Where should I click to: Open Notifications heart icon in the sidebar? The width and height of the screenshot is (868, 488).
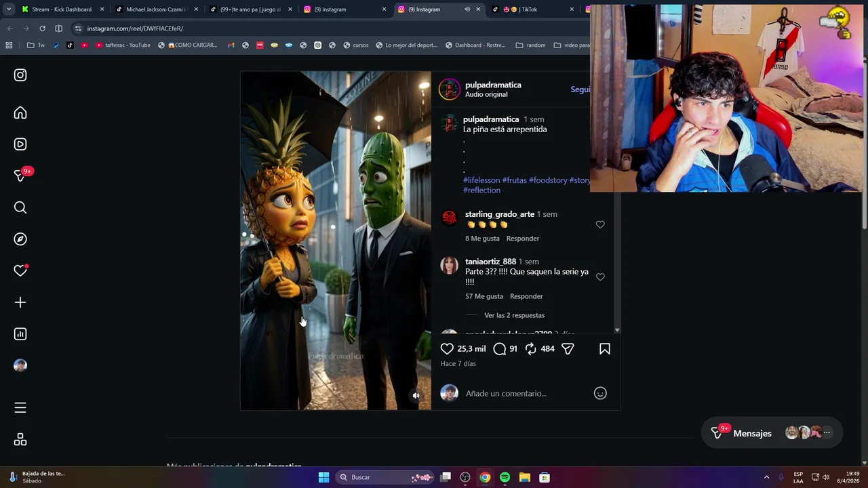point(20,270)
